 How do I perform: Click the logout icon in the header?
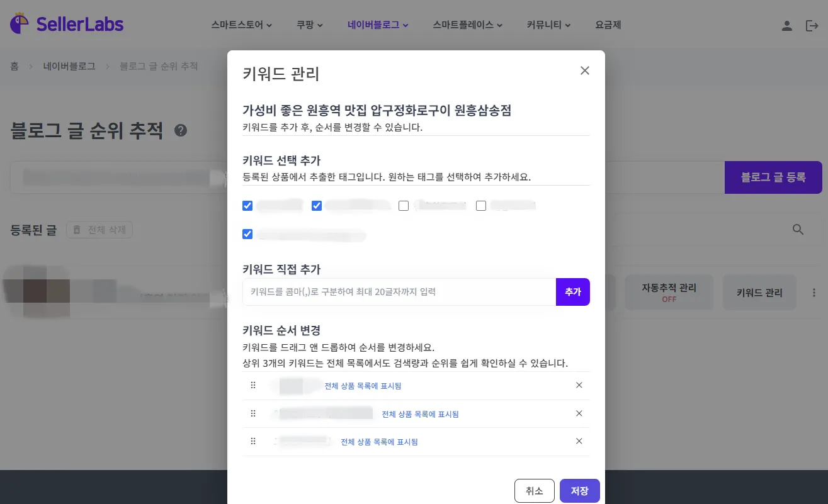(x=812, y=26)
